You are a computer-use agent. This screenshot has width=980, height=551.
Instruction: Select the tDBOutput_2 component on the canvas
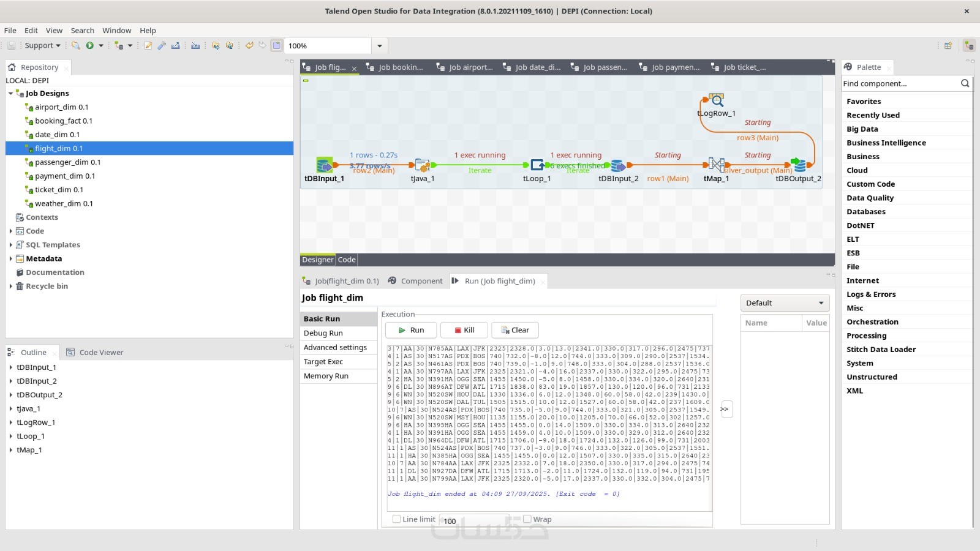(799, 165)
